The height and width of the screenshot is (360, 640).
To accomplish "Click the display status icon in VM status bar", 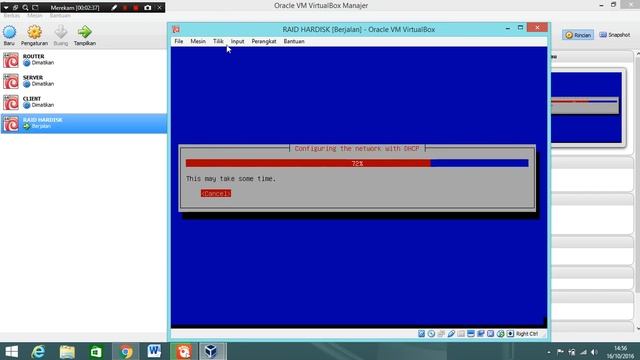I will pyautogui.click(x=471, y=334).
